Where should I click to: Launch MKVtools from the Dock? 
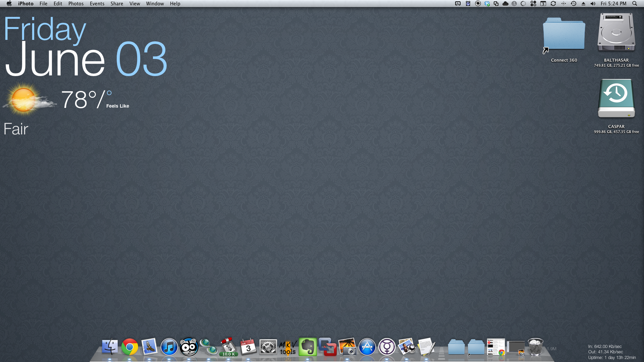(288, 348)
